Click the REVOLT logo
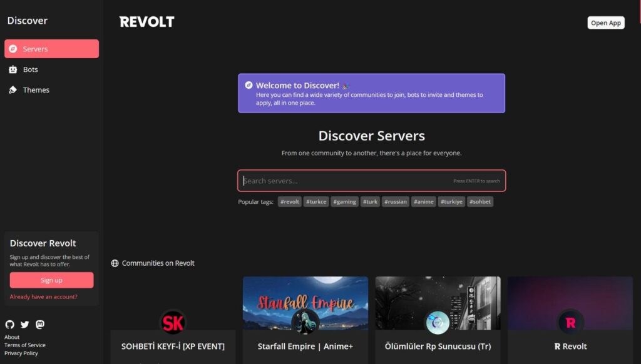The height and width of the screenshot is (364, 641). coord(146,22)
